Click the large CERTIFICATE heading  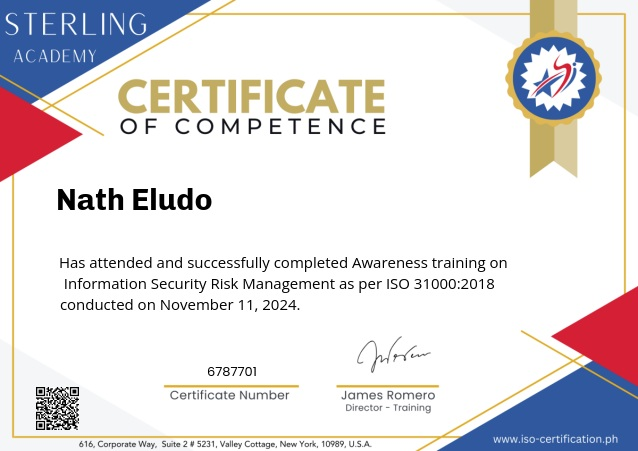coord(251,96)
